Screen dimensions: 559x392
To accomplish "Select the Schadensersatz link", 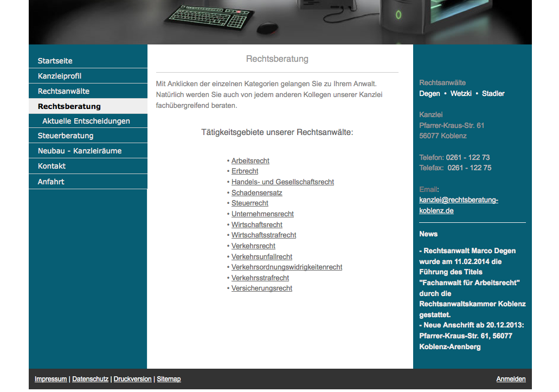I will click(256, 193).
